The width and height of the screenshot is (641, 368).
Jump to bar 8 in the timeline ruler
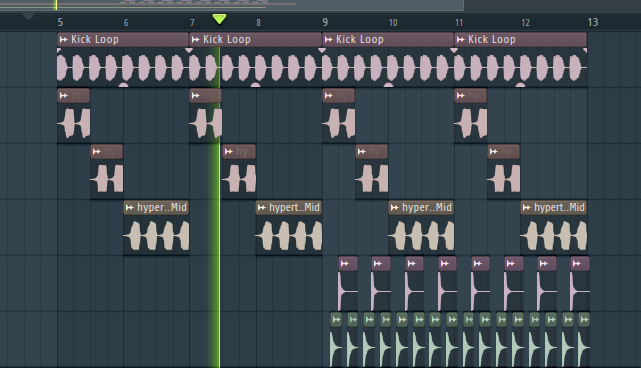click(x=258, y=23)
